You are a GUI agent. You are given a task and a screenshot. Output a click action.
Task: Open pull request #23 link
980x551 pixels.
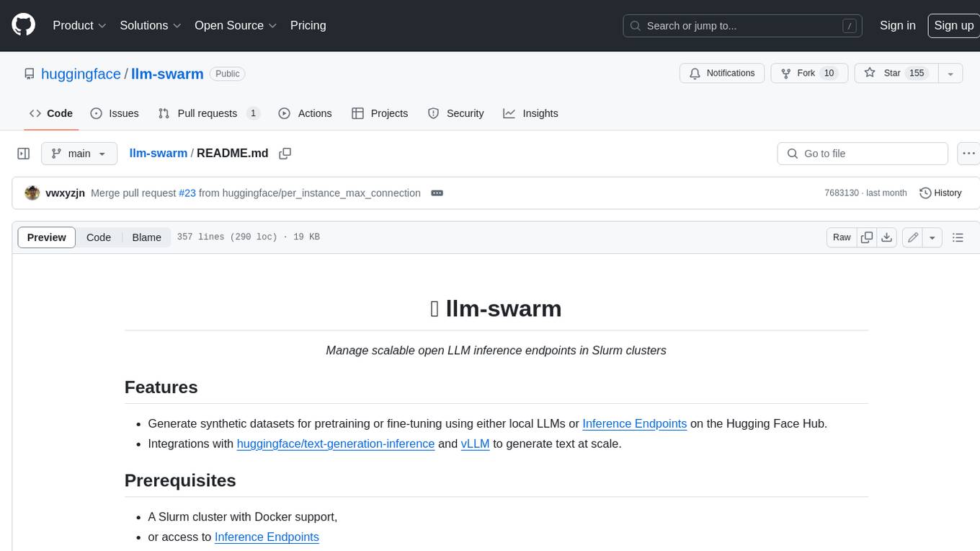coord(187,193)
